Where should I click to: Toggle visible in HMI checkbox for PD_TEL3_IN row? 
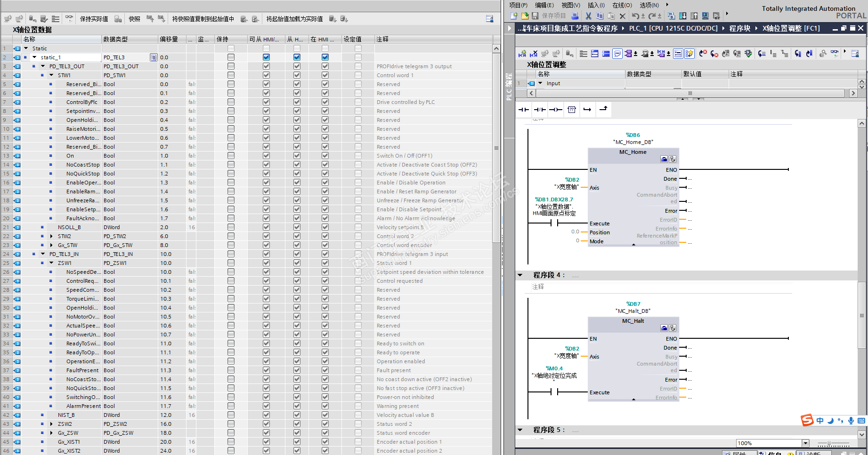click(325, 254)
